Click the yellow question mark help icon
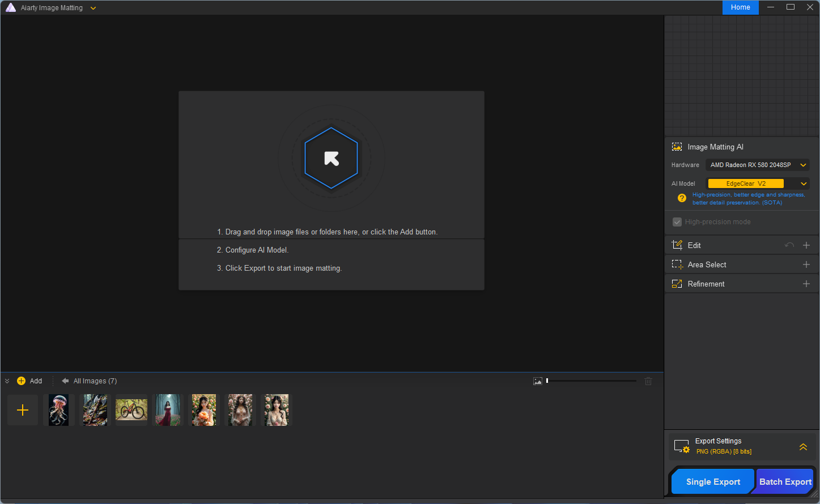Viewport: 820px width, 504px height. [682, 198]
